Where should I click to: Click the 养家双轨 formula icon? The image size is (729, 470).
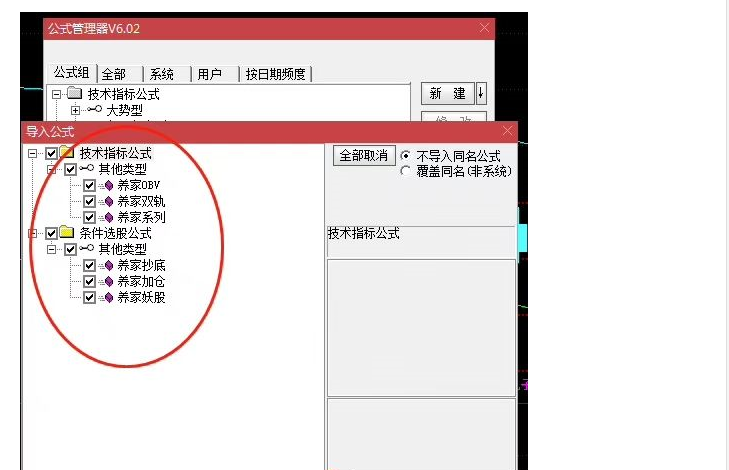pos(108,201)
